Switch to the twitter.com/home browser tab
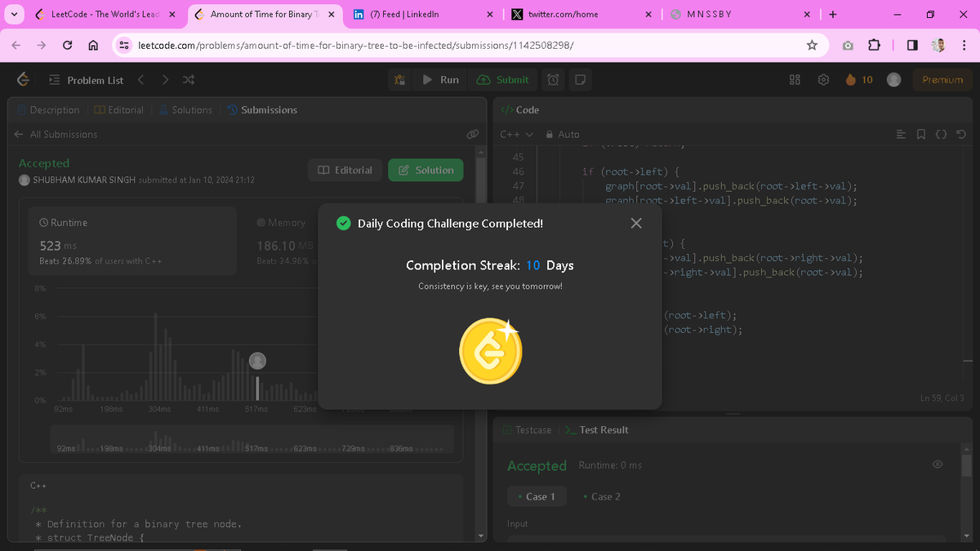The image size is (980, 551). (581, 14)
